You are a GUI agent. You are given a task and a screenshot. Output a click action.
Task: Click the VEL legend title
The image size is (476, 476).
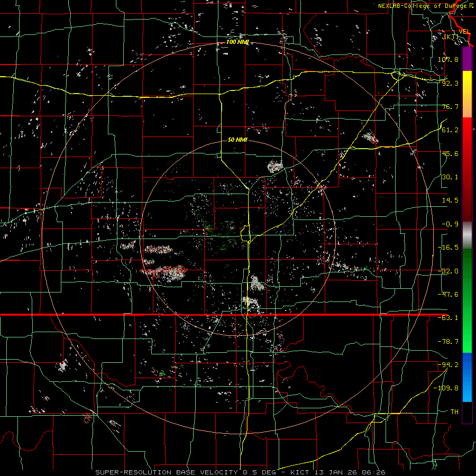464,31
